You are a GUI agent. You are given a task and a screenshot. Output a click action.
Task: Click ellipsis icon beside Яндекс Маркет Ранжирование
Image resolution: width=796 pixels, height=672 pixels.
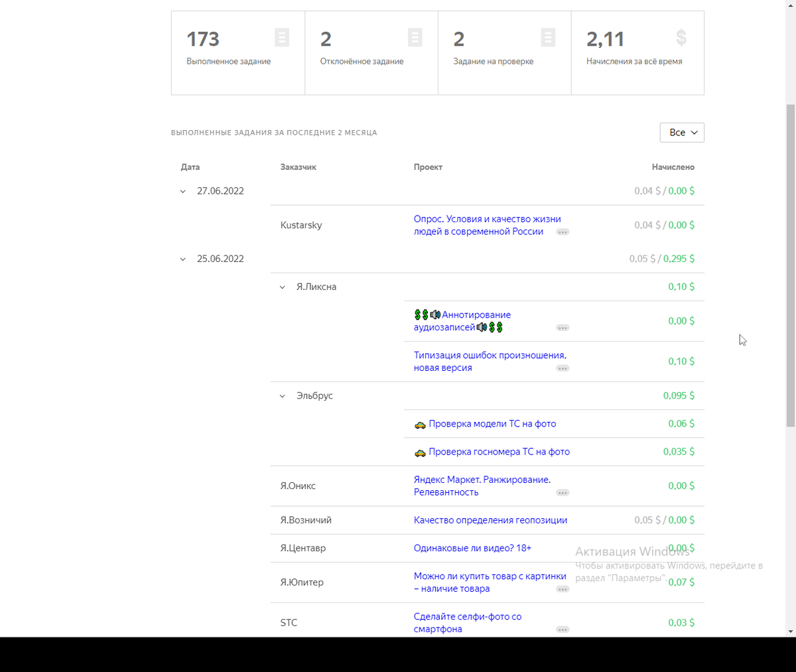pyautogui.click(x=563, y=493)
